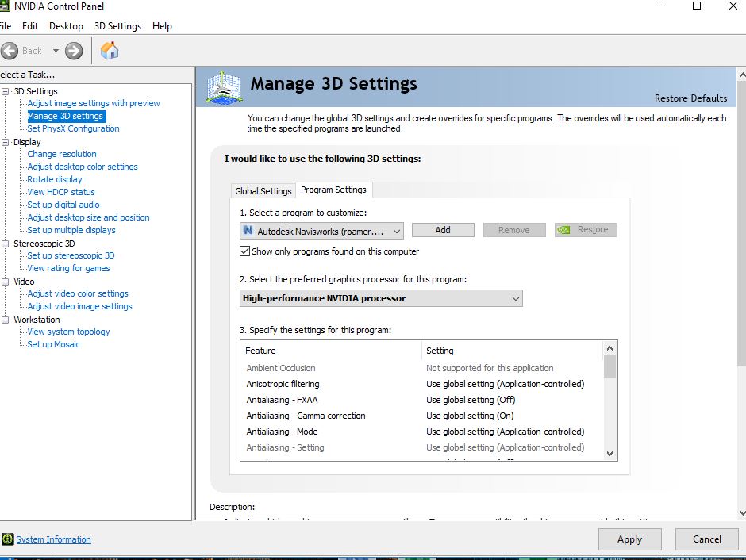Select Anisotropic filtering feature row
The image size is (746, 560).
(283, 384)
